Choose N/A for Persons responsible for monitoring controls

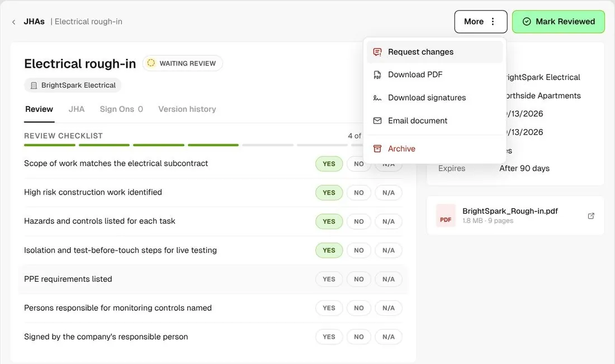(389, 308)
